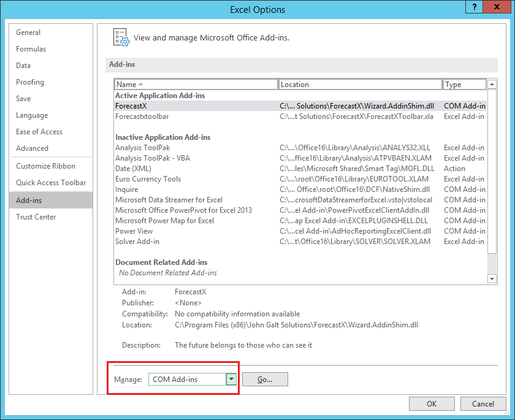Screen dimensions: 515x420
Task: Click the Manage dropdown arrow
Action: click(x=231, y=379)
